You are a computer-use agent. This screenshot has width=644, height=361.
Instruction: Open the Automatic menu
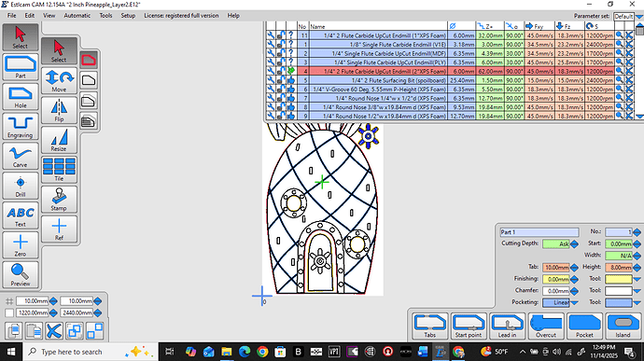(77, 16)
